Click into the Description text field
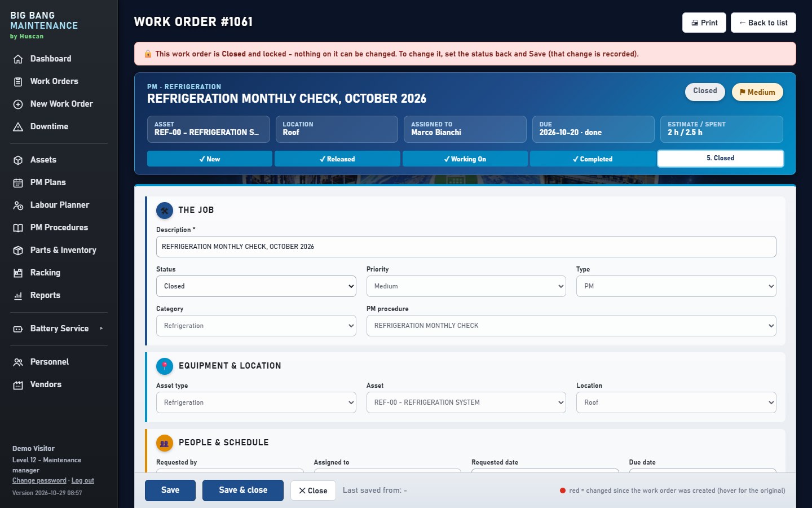The width and height of the screenshot is (812, 508). 466,247
